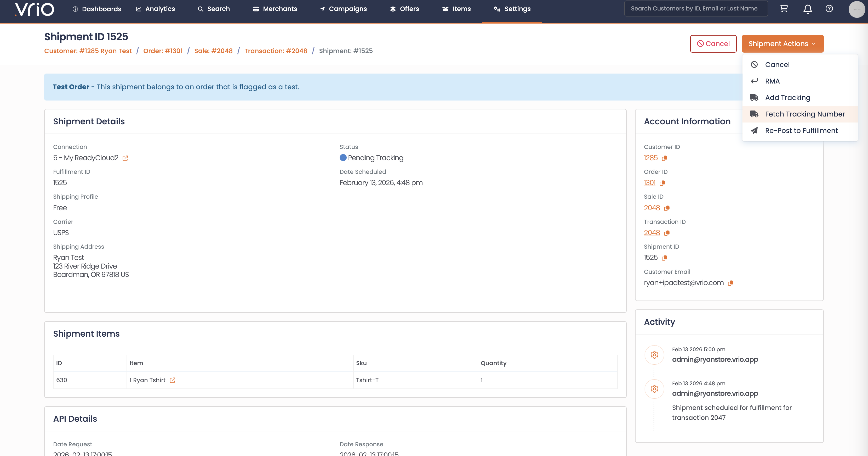Copy the customer email address
Viewport: 868px width, 456px height.
(730, 283)
